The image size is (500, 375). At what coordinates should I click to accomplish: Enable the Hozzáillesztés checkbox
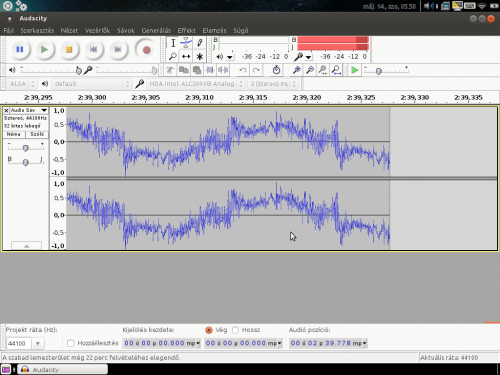pyautogui.click(x=71, y=343)
